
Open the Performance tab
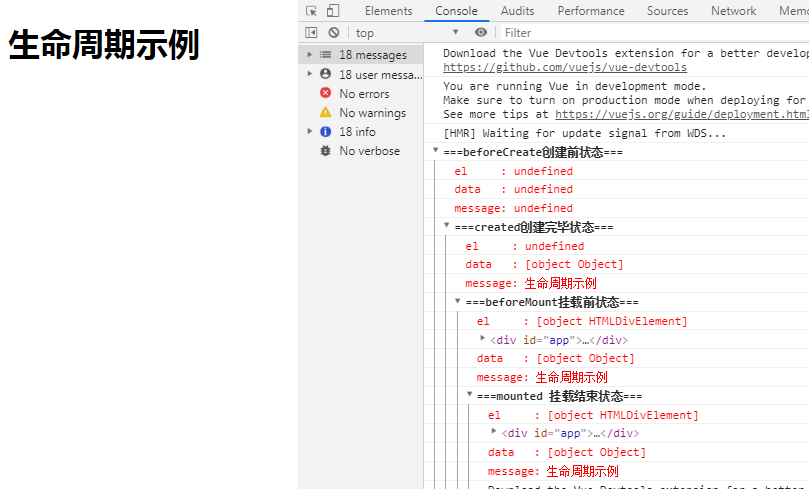pos(591,11)
